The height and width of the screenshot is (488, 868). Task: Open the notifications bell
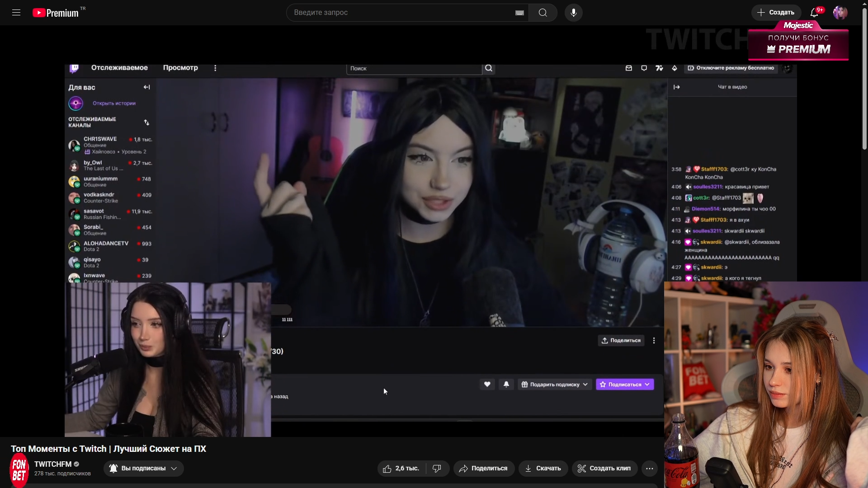tap(815, 13)
